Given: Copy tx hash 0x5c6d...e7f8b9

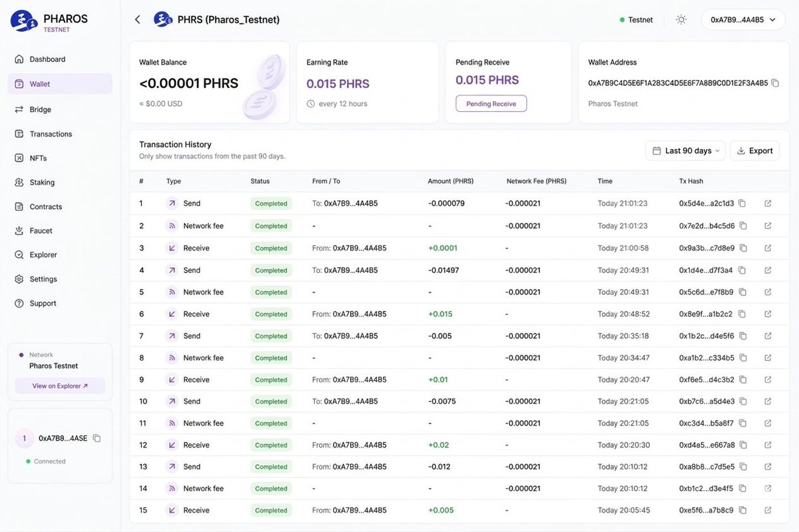Looking at the screenshot, I should 742,292.
